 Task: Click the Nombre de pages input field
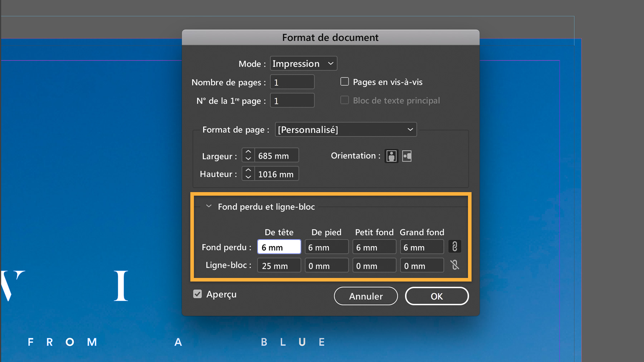pos(292,82)
